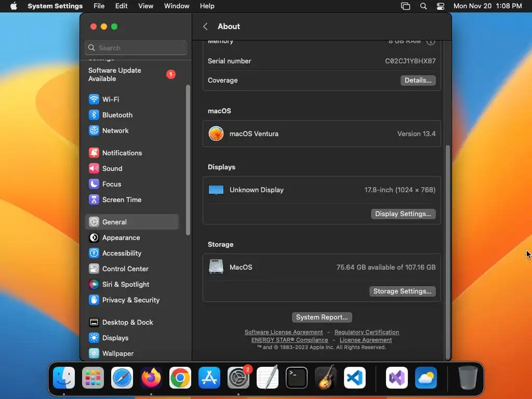
Task: Click the Stage Manager menu bar icon
Action: click(405, 6)
